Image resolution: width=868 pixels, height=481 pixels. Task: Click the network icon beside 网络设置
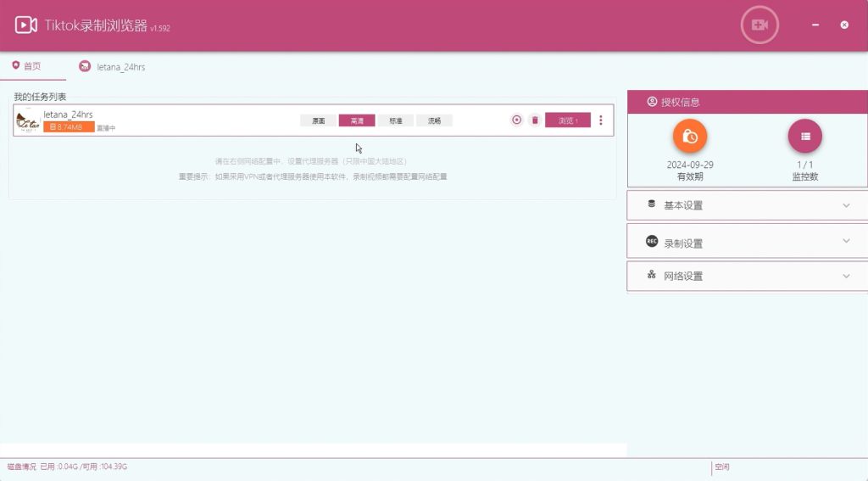coord(652,274)
